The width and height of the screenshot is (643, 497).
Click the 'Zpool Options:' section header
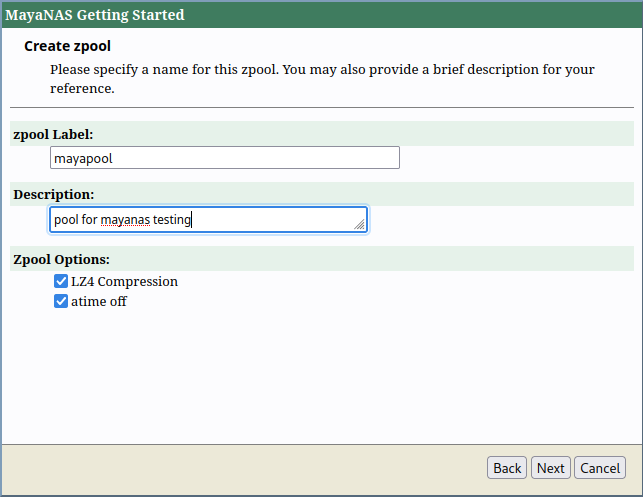pos(61,259)
